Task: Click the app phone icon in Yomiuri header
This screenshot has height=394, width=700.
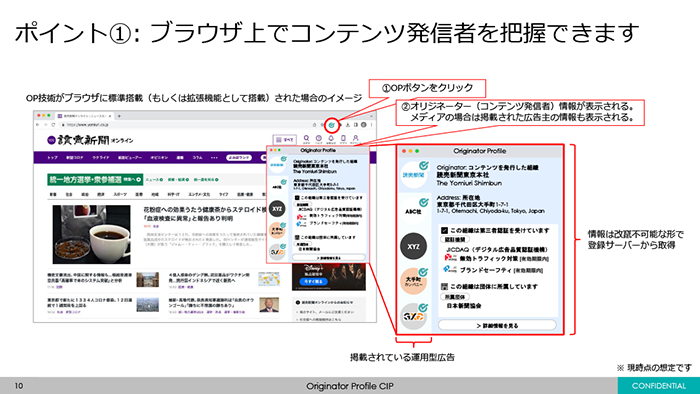Action: 343,139
